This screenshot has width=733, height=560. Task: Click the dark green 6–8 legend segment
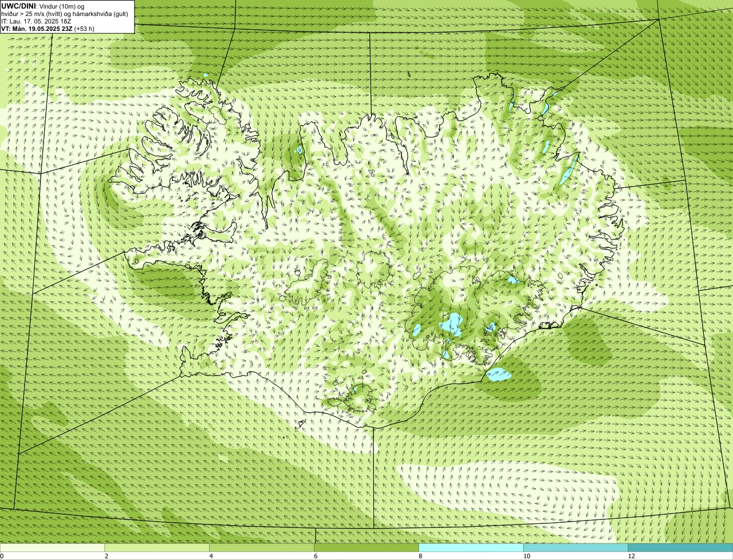point(366,548)
